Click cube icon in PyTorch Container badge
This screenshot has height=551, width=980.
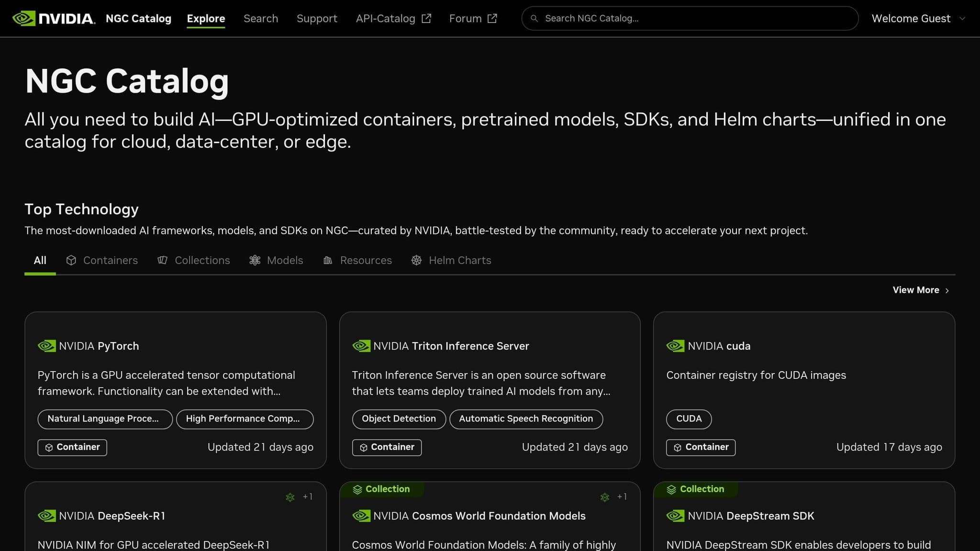coord(49,448)
